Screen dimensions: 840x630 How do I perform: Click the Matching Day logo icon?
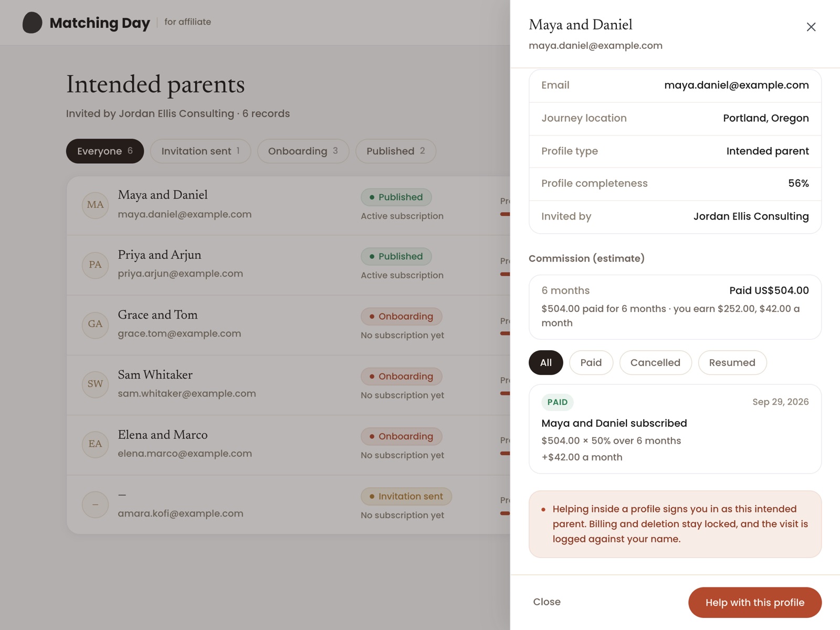[x=33, y=23]
